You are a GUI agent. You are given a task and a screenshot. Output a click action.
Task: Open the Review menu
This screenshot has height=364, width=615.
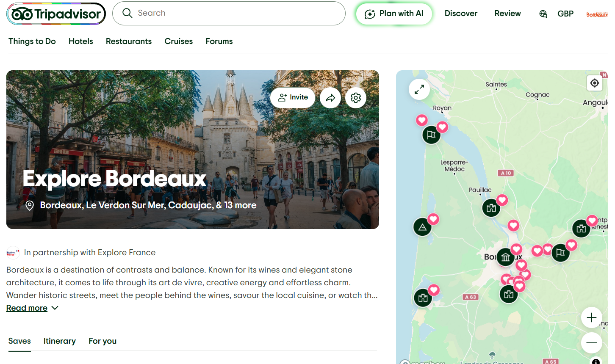click(507, 14)
